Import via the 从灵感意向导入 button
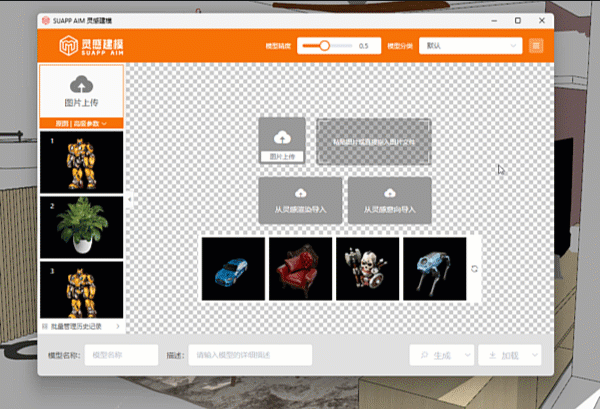 389,200
